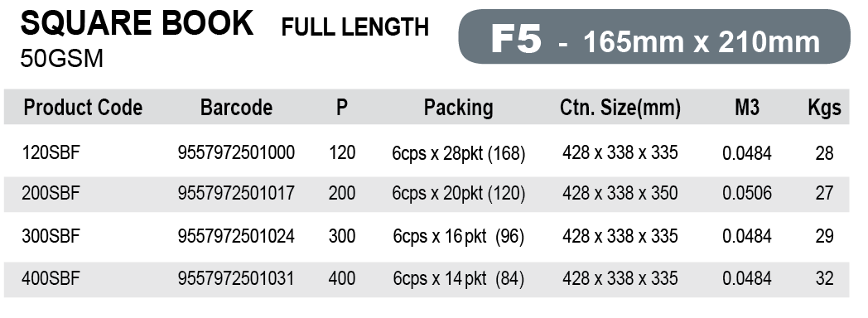868x318 pixels.
Task: Click the Kgs column header
Action: (824, 108)
